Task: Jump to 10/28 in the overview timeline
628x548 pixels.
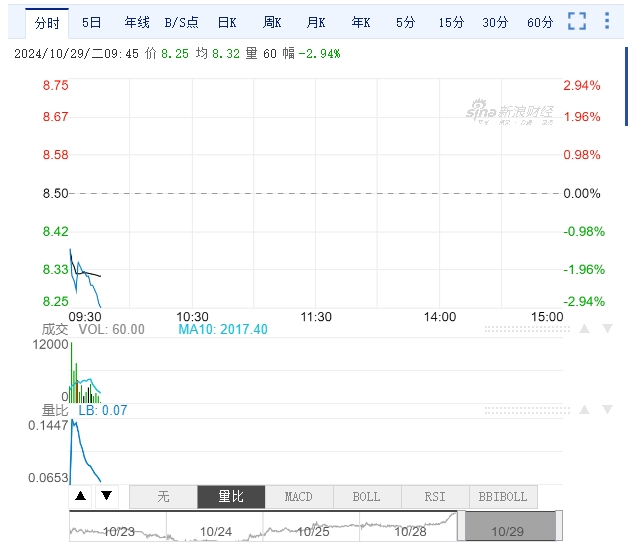Action: [x=411, y=532]
